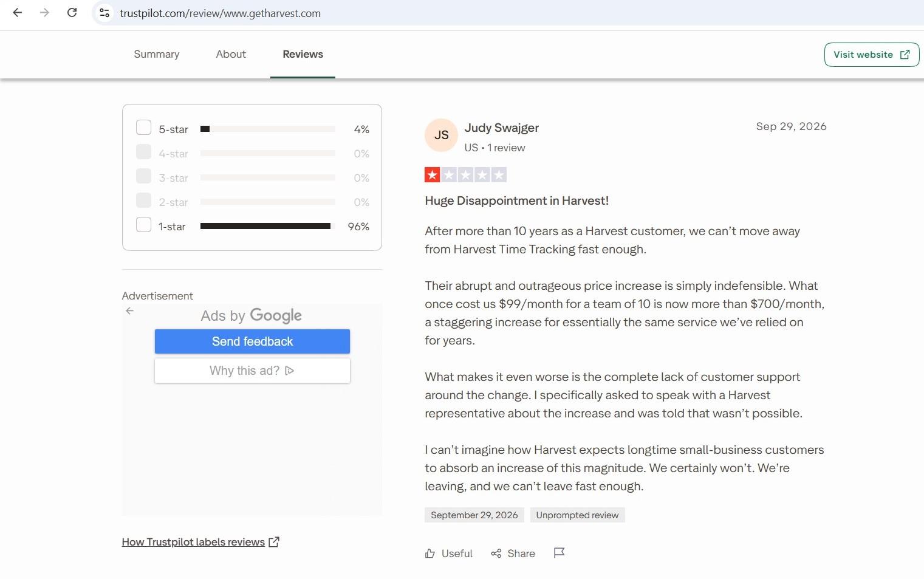Click the 96% text for 1-star

pos(358,227)
